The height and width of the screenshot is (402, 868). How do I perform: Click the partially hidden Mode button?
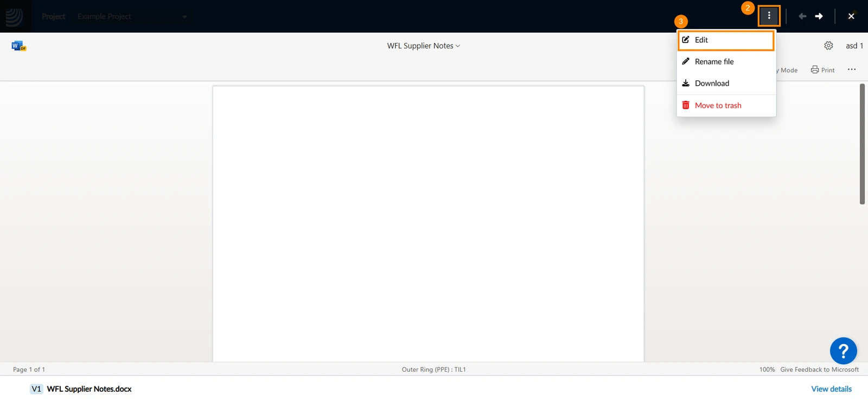point(788,70)
